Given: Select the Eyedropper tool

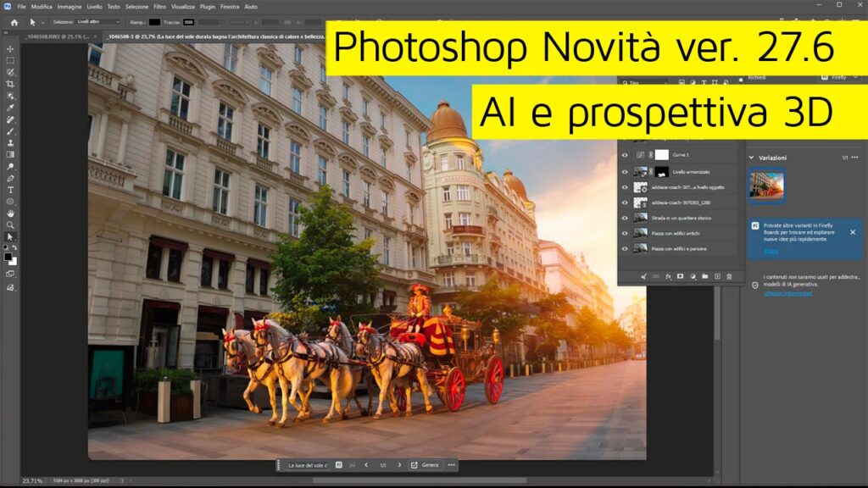Looking at the screenshot, I should click(10, 108).
